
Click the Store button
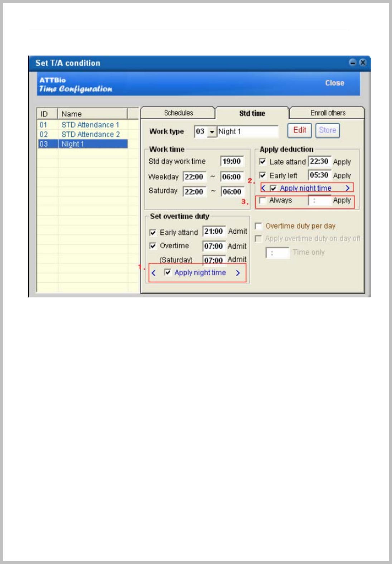(x=328, y=130)
